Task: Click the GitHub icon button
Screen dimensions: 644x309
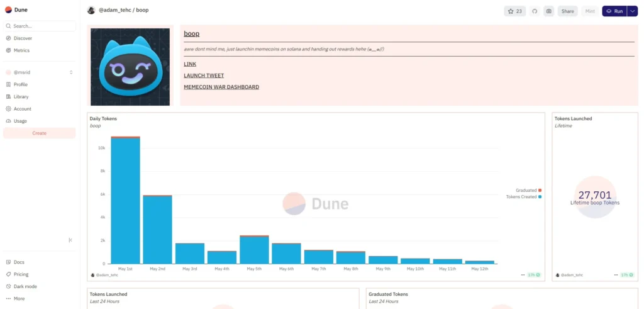Action: coord(535,11)
